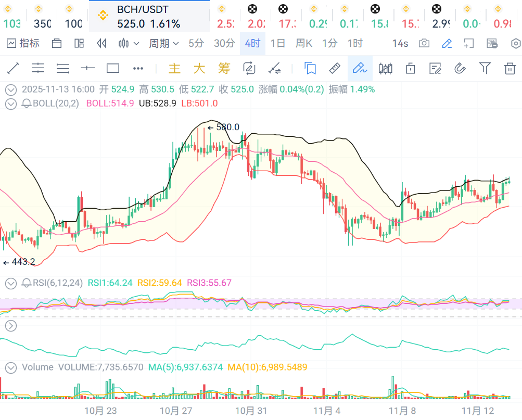Select the rectangle drawing tool
The image size is (522, 420).
(113, 68)
